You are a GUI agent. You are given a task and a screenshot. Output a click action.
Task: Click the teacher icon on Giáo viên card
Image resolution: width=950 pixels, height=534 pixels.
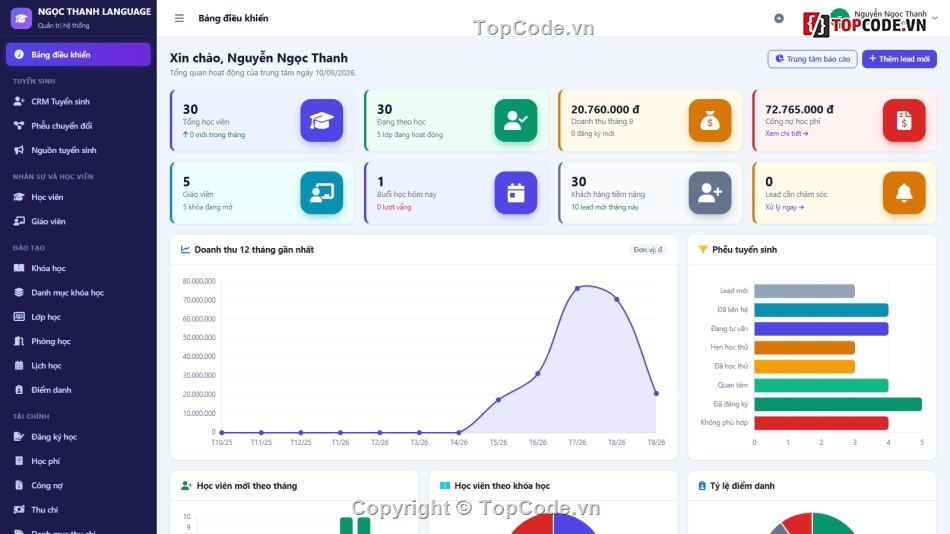point(321,193)
